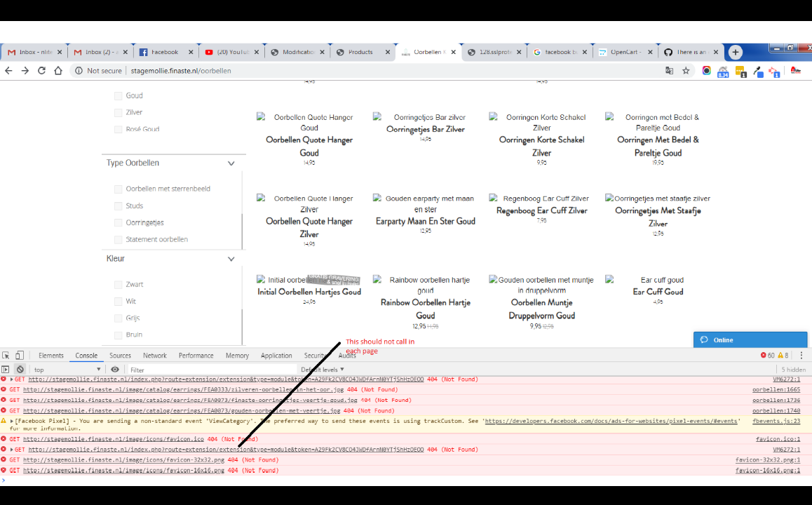Reload the current page
This screenshot has width=812, height=505.
point(42,70)
